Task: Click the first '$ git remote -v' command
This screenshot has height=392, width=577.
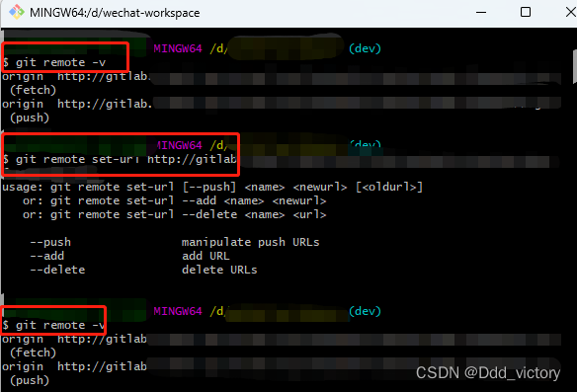Action: [x=53, y=62]
